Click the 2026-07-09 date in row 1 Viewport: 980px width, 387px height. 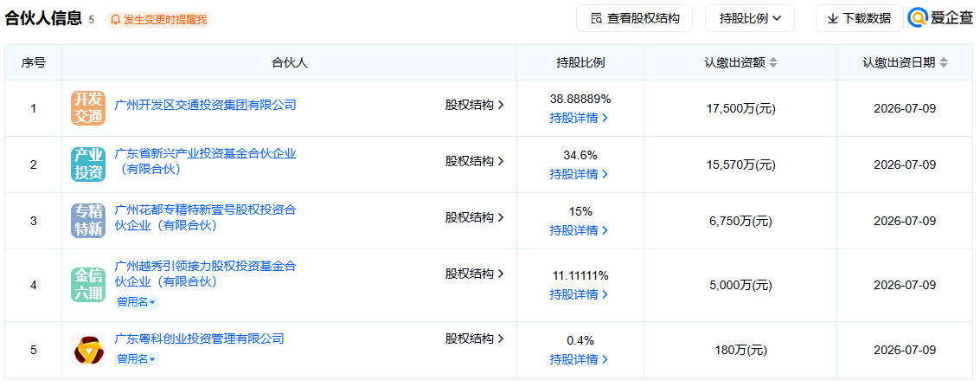pos(905,108)
